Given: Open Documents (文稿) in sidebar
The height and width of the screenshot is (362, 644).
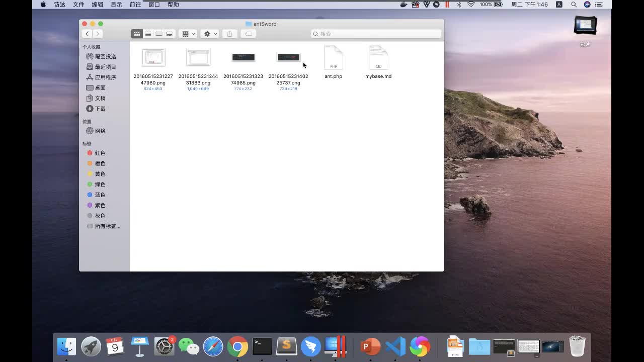Looking at the screenshot, I should pos(96,99).
